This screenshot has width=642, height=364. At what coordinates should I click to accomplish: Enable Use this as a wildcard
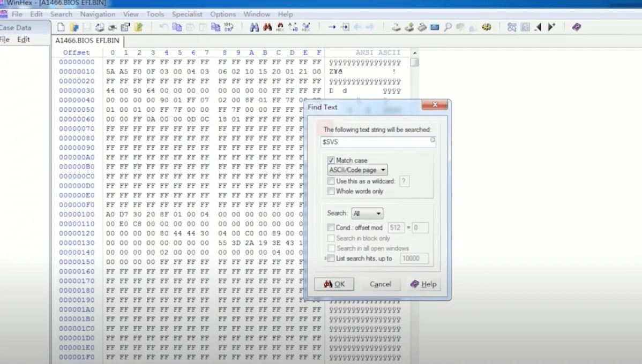(331, 181)
